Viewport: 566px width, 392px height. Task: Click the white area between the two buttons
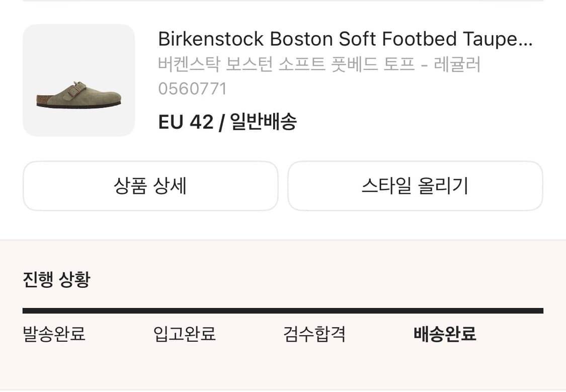pyautogui.click(x=283, y=186)
